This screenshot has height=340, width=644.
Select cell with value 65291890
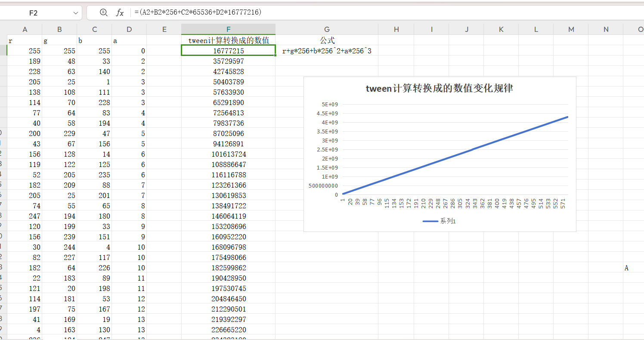click(229, 102)
